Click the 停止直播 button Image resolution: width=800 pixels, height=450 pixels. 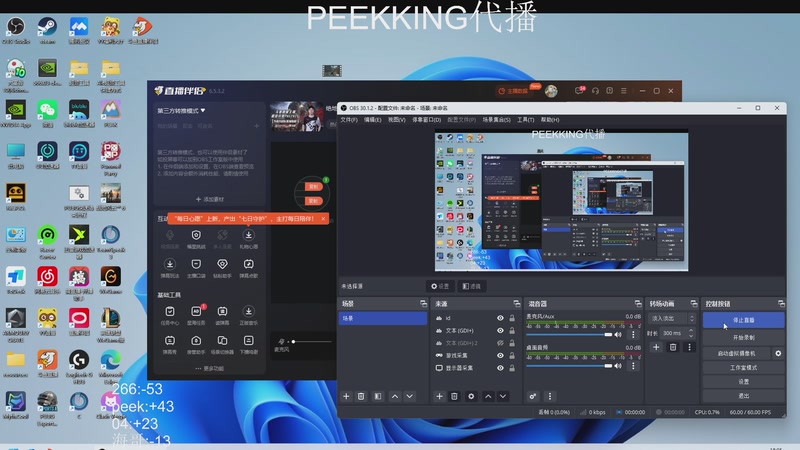(x=743, y=320)
